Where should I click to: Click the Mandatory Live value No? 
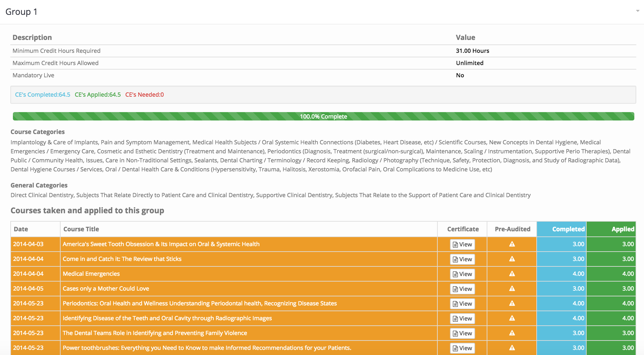[x=460, y=75]
